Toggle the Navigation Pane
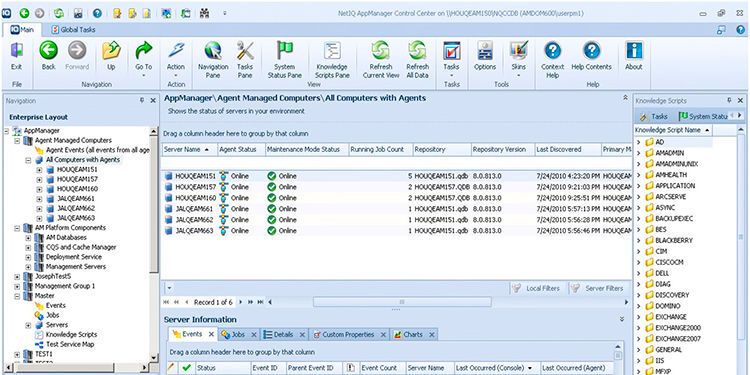This screenshot has width=750, height=375. (x=213, y=60)
